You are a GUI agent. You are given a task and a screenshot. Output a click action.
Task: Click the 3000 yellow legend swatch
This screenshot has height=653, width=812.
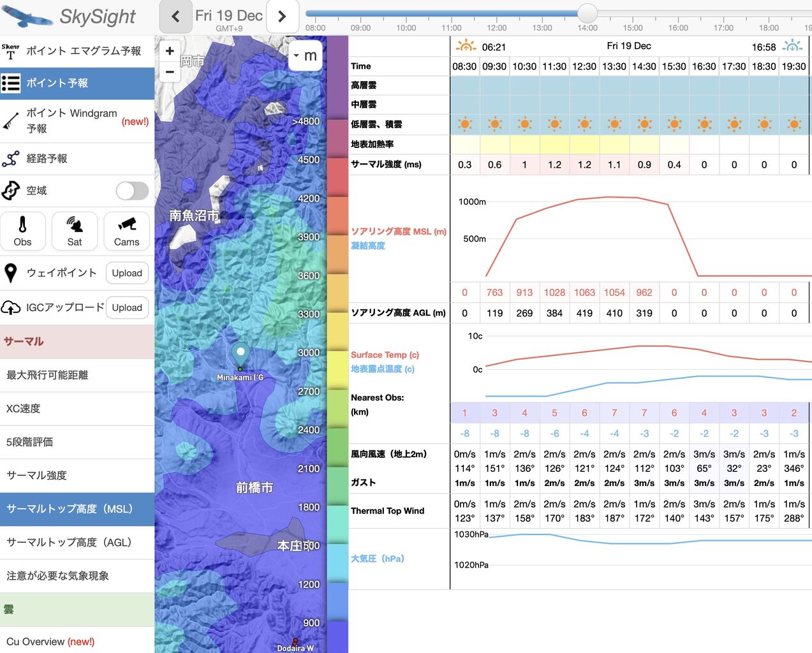coord(337,370)
